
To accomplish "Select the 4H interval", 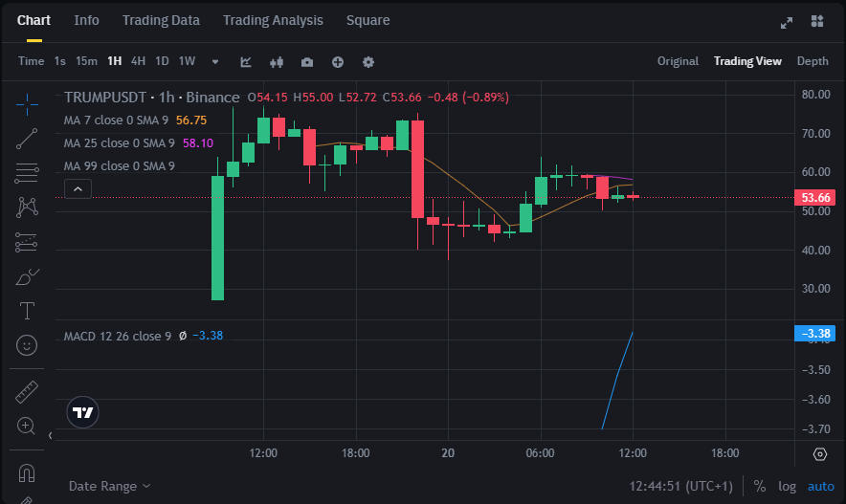I will coord(138,61).
